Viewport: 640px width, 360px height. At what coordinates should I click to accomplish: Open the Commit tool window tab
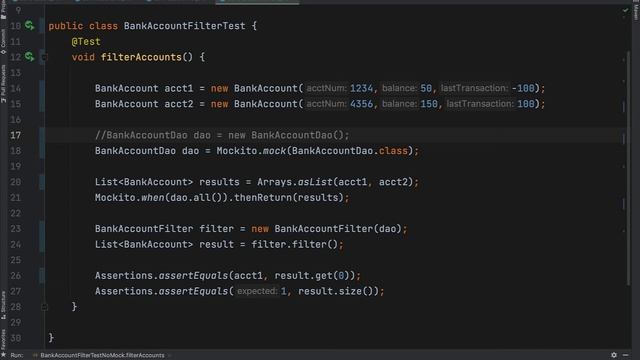click(3, 41)
